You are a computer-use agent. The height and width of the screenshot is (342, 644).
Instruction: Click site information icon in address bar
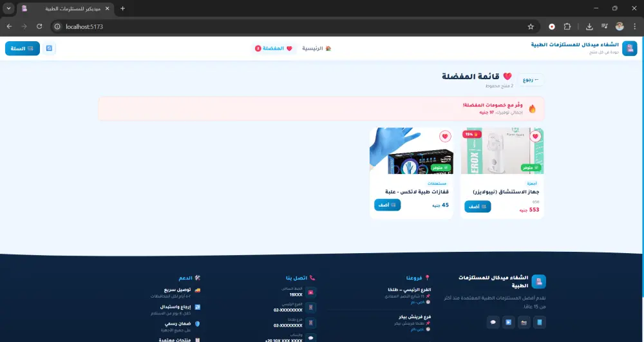[x=57, y=26]
